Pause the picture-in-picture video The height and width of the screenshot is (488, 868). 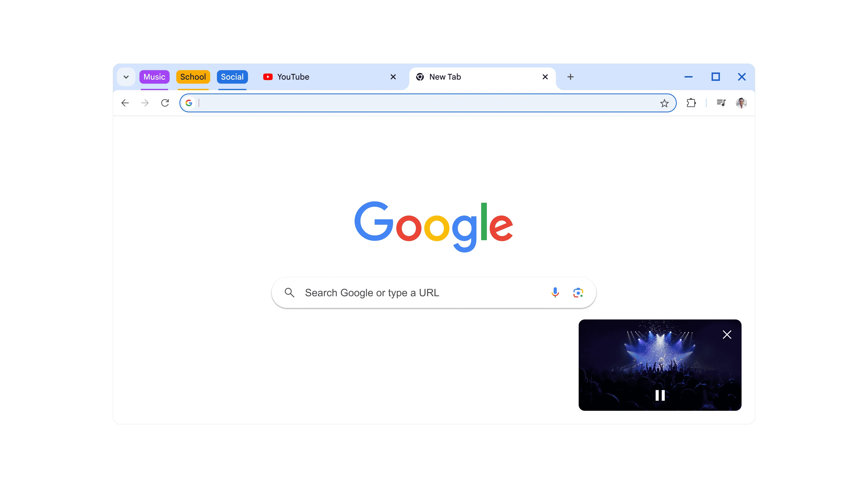660,395
